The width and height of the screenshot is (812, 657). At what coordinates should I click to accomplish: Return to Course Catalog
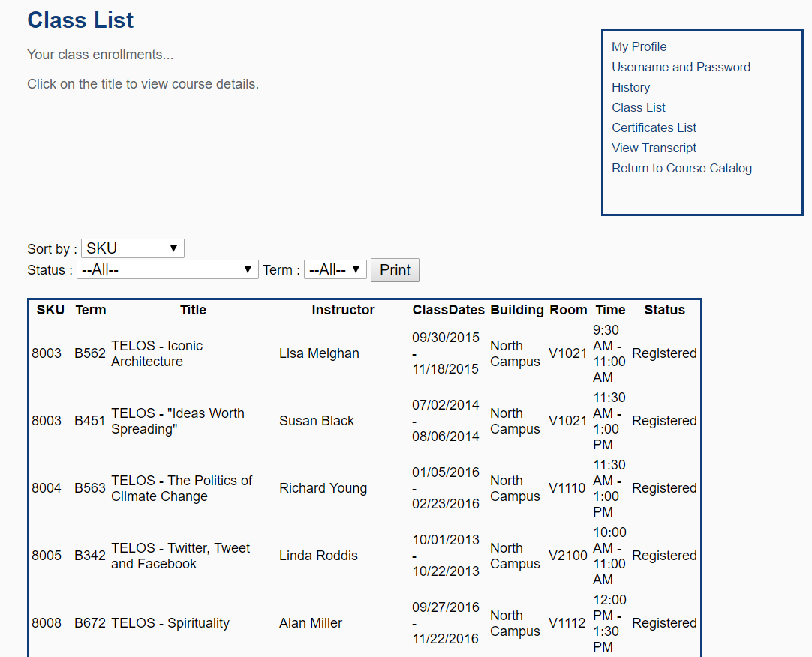click(681, 168)
